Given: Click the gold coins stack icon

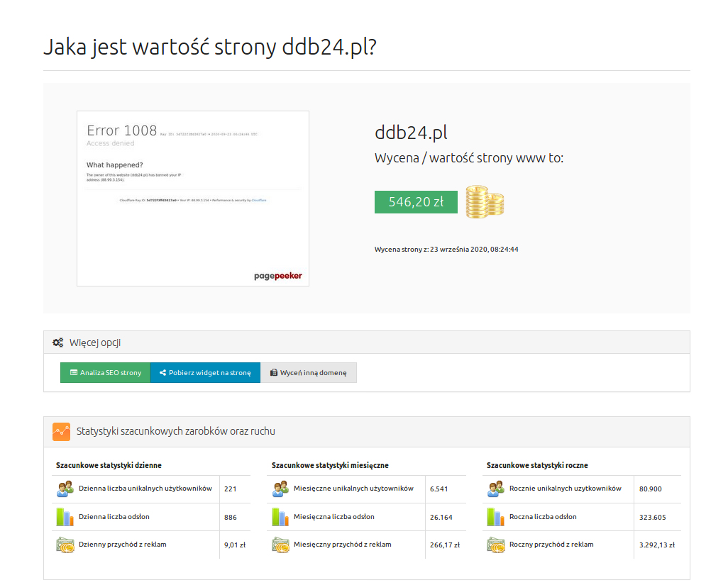Looking at the screenshot, I should click(x=485, y=201).
